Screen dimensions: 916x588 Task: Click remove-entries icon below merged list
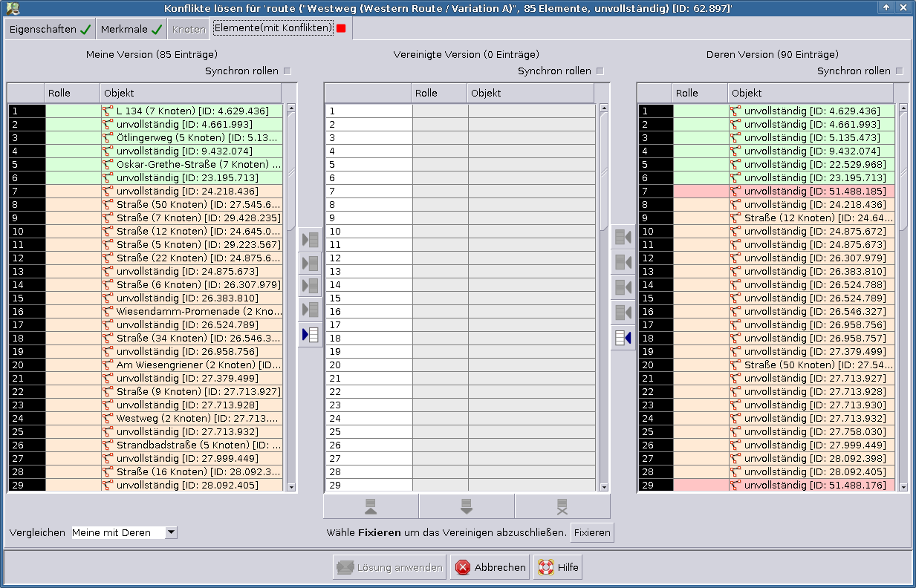pyautogui.click(x=562, y=506)
